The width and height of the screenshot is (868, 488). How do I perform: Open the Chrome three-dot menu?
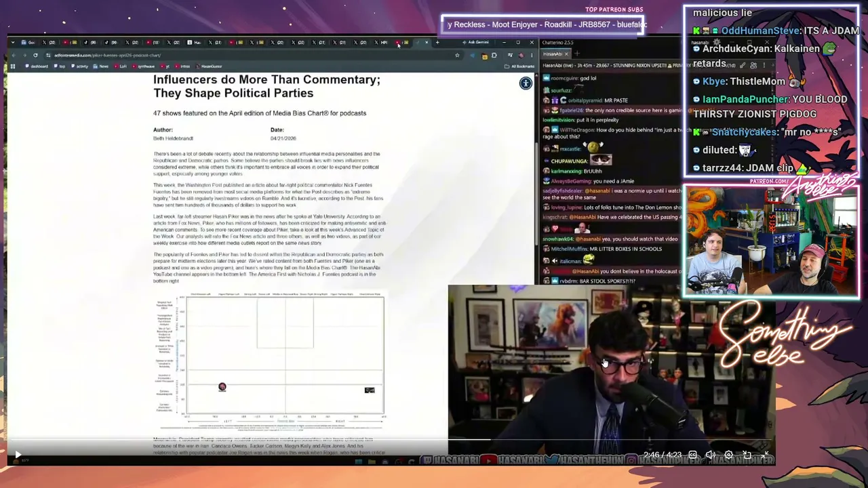(x=532, y=56)
